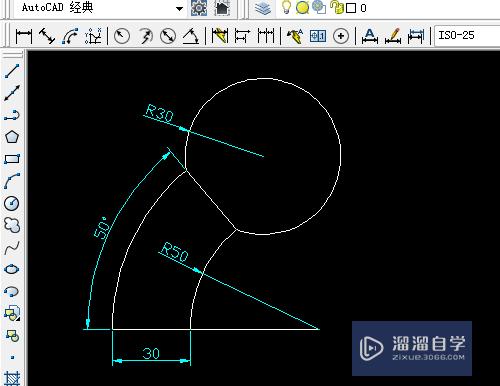Select the Construction Line tool

click(12, 93)
